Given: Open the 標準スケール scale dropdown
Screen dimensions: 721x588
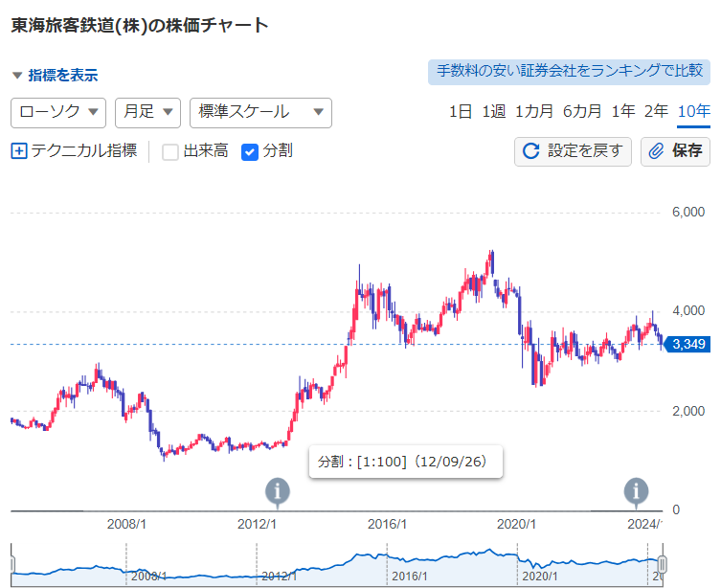Looking at the screenshot, I should pos(260,113).
